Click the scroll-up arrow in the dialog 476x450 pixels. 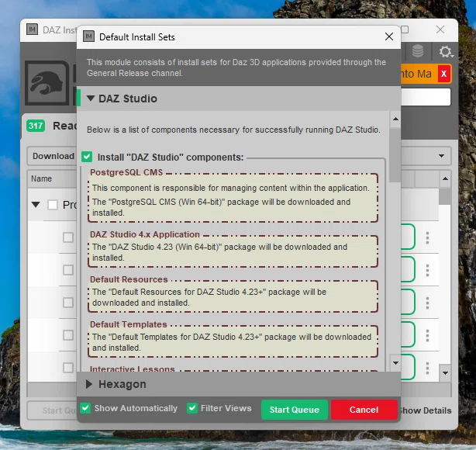[395, 119]
